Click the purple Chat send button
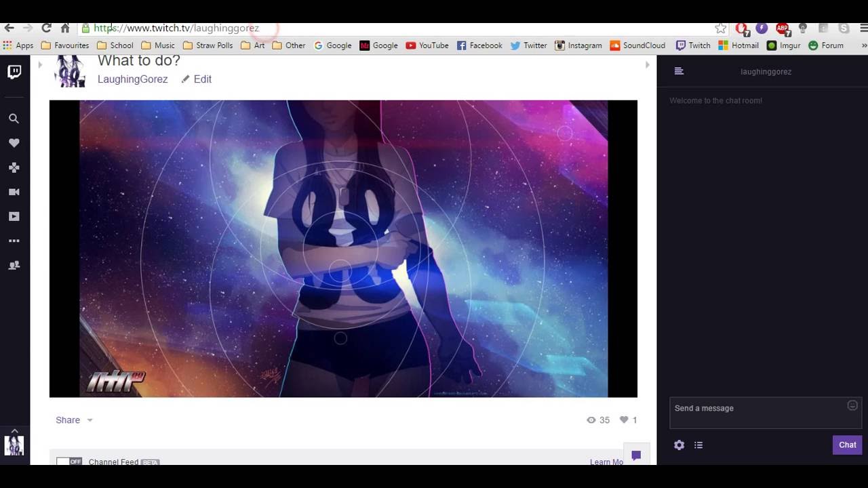This screenshot has height=488, width=868. coord(848,445)
